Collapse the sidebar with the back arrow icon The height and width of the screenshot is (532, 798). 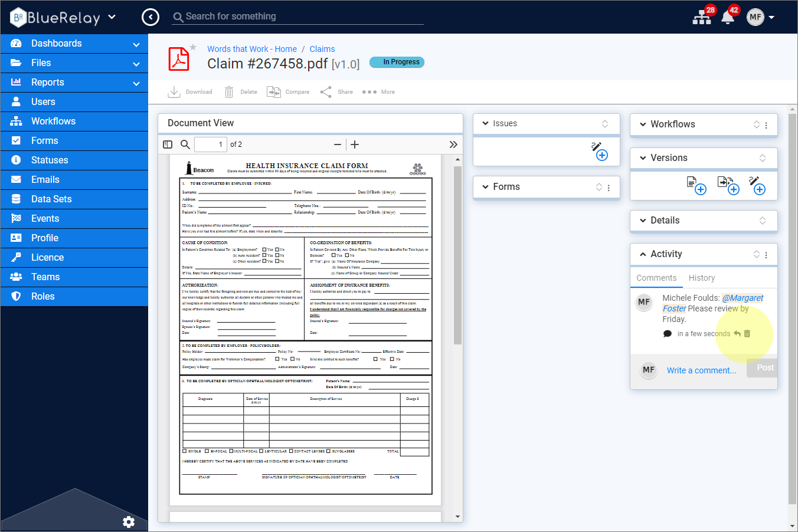[x=151, y=17]
